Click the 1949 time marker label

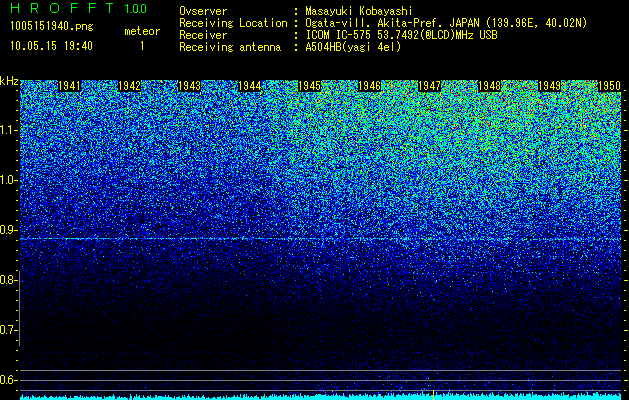pos(550,86)
